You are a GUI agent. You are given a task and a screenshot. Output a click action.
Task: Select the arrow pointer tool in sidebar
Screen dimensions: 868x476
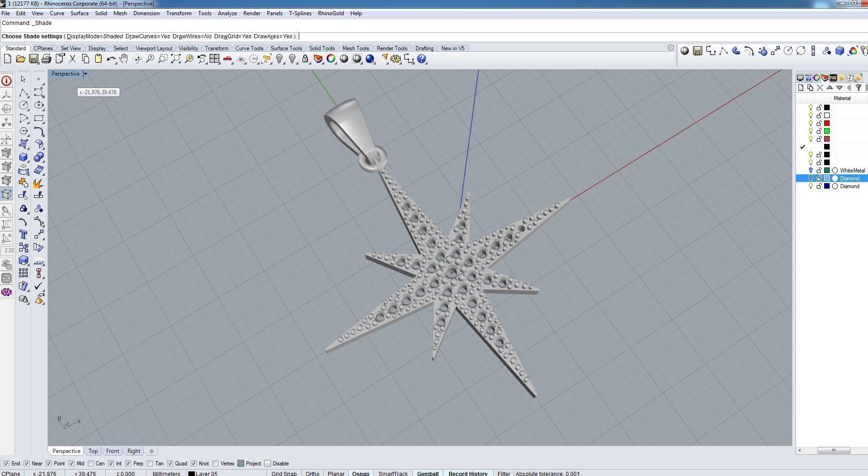coord(23,79)
